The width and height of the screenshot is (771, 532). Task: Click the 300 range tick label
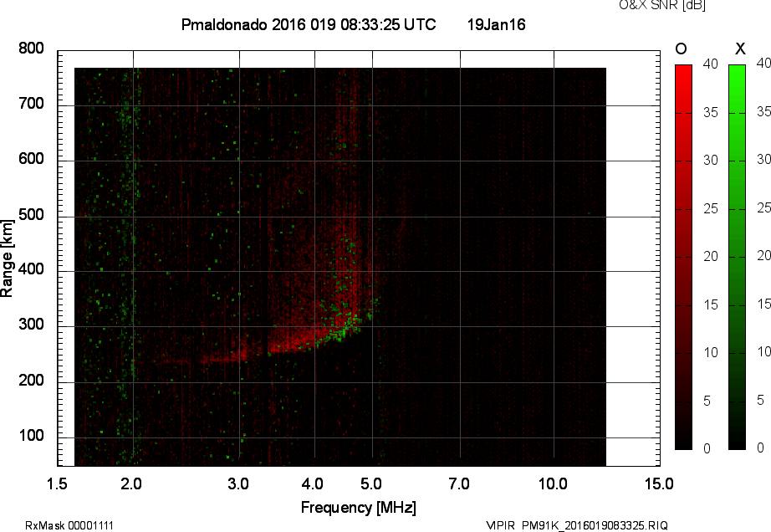[32, 325]
